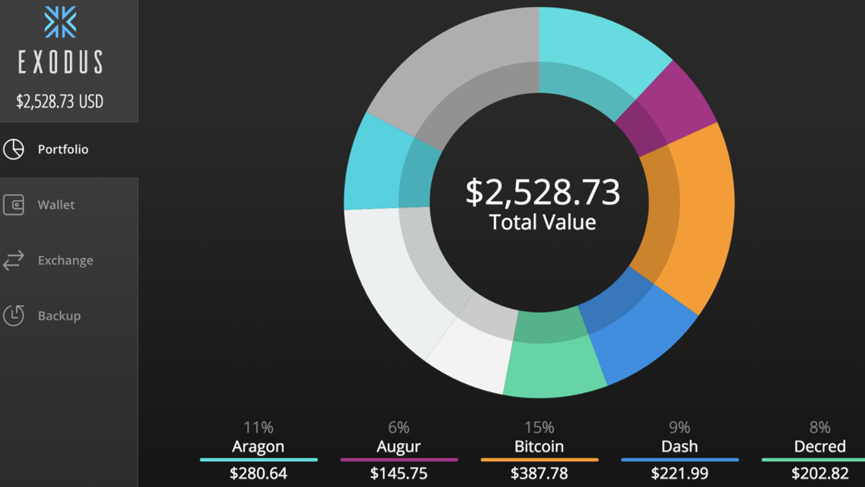Click the Exodus logo icon
The image size is (865, 487).
(x=60, y=22)
